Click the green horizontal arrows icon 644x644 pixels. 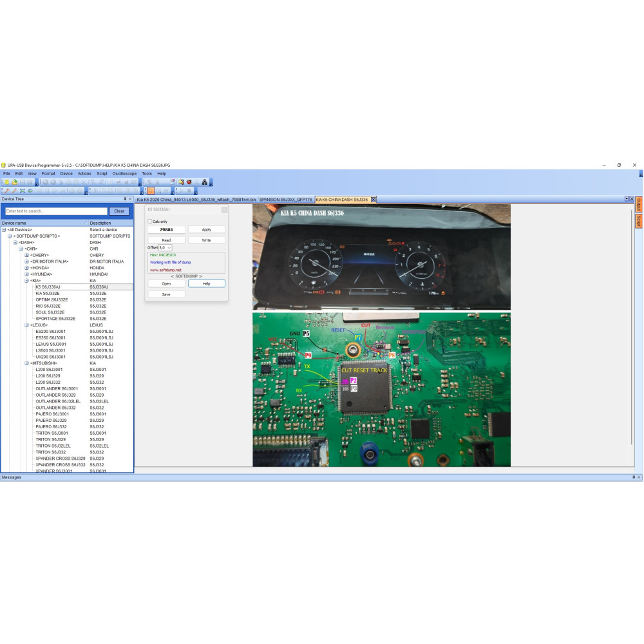(x=30, y=191)
